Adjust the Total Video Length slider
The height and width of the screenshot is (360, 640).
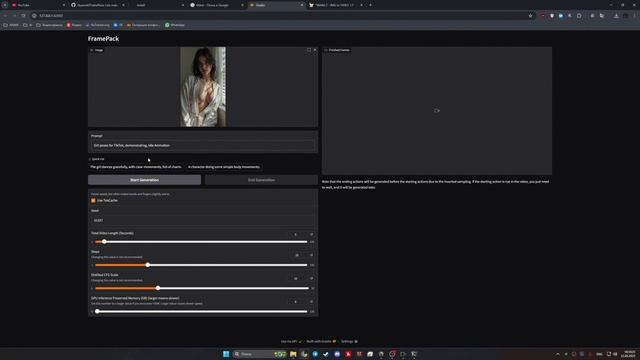click(201, 242)
